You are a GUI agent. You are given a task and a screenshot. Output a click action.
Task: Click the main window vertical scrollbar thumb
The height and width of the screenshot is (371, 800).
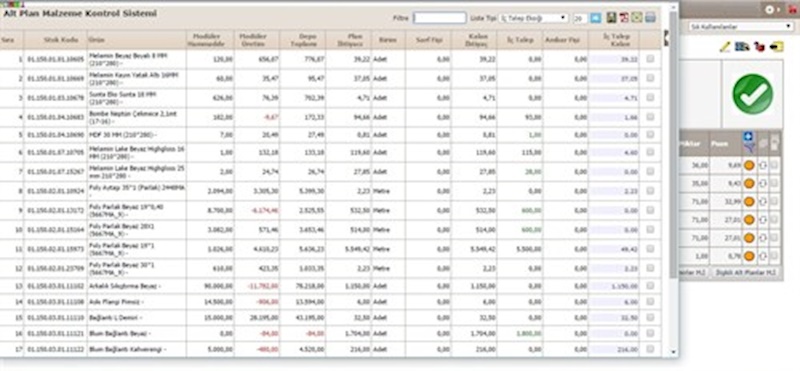pos(673,145)
